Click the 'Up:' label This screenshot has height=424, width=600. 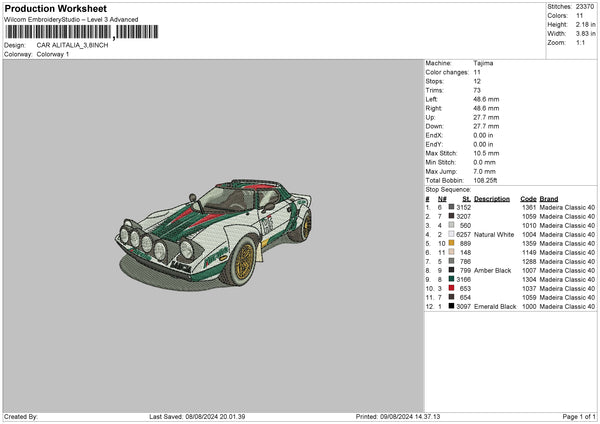tap(430, 117)
